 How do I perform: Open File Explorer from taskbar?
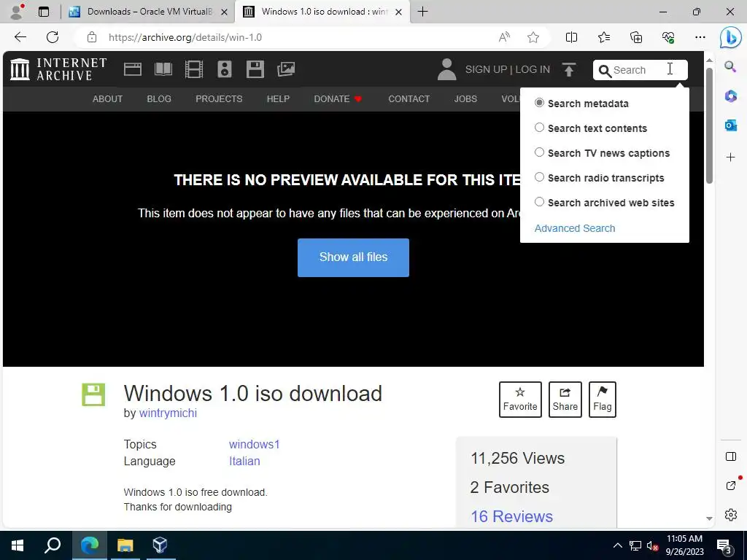tap(125, 545)
